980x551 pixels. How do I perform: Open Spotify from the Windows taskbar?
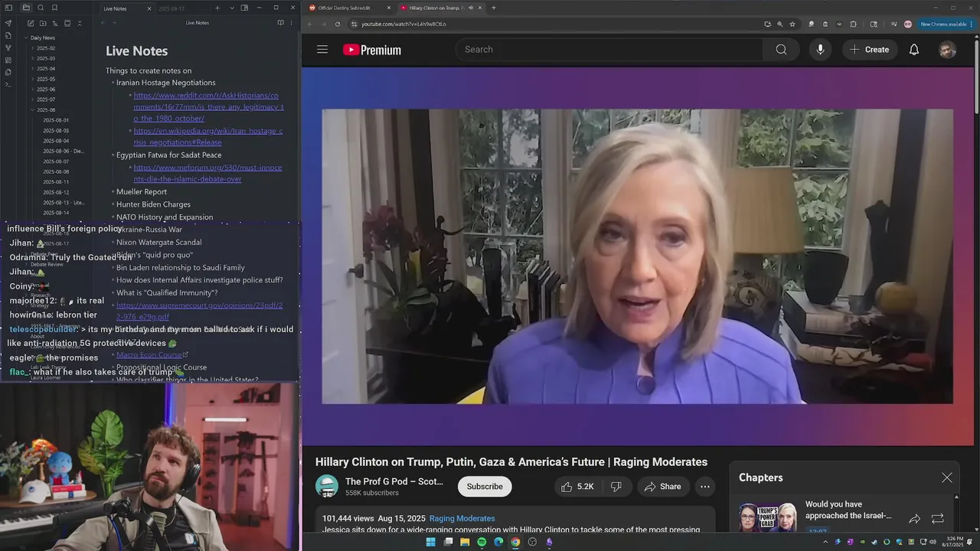[482, 542]
